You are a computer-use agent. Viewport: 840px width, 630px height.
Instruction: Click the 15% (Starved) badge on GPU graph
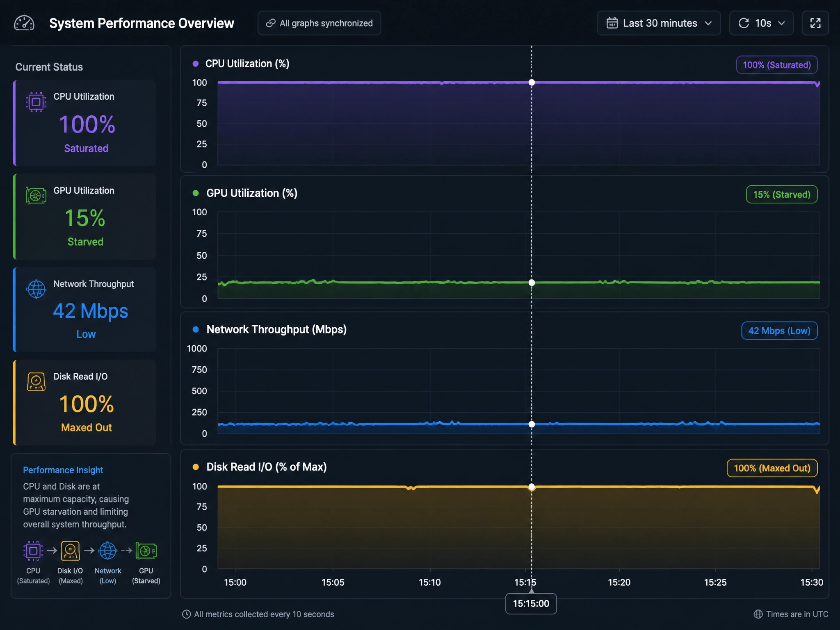point(782,194)
